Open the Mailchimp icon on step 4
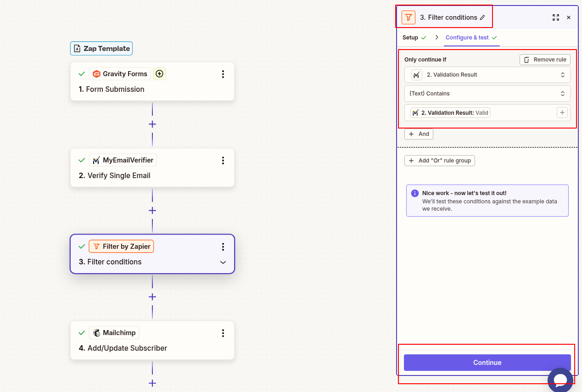The height and width of the screenshot is (392, 582). click(96, 332)
